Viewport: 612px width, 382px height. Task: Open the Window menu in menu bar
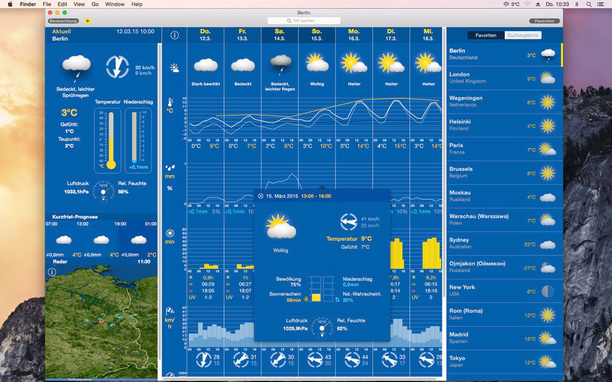coord(115,4)
